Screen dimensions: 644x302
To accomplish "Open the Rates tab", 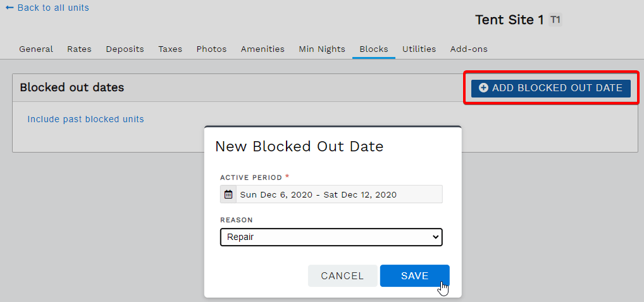I will tap(79, 49).
